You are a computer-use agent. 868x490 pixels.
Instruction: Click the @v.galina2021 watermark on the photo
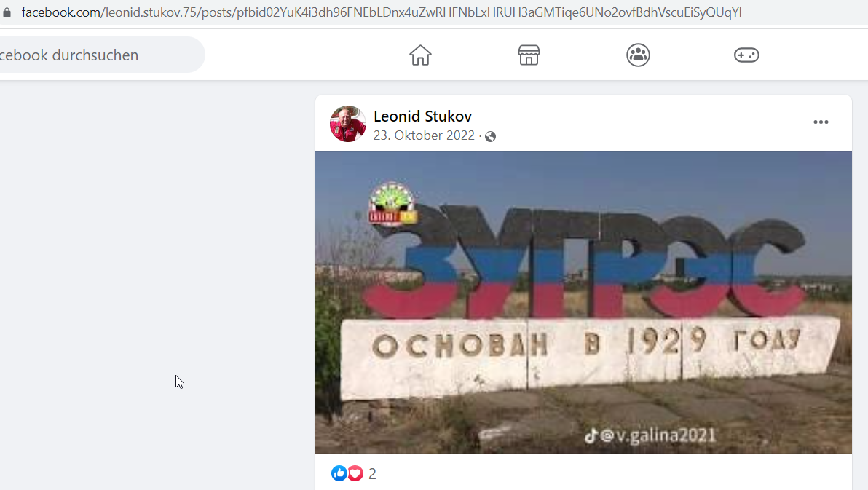(x=650, y=435)
